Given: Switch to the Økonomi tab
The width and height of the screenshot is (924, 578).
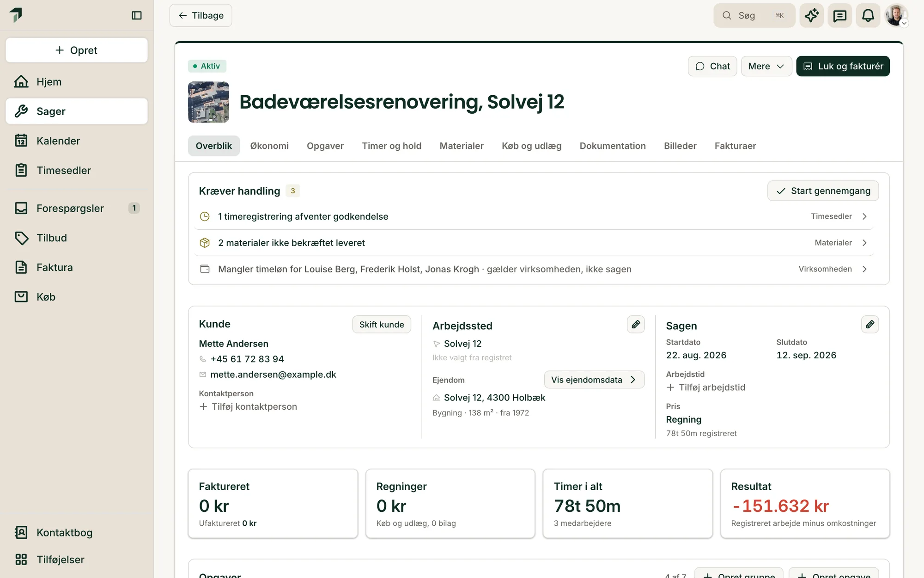Looking at the screenshot, I should tap(269, 146).
